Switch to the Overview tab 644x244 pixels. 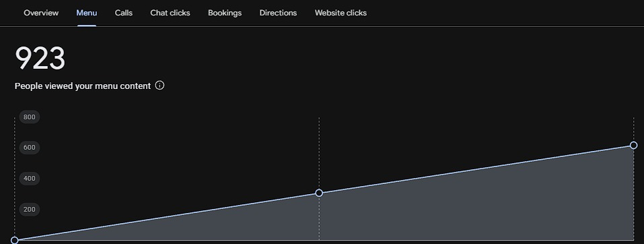(x=41, y=13)
